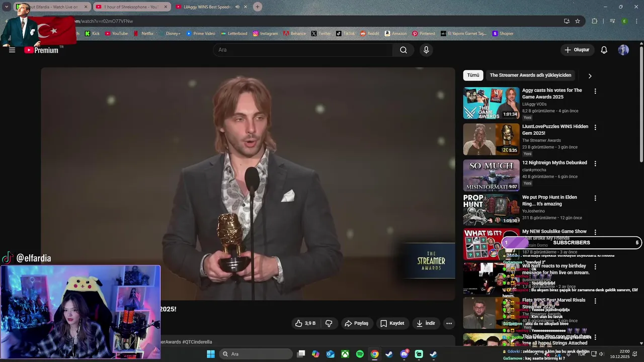Start voice search with the microphone
Screen dimensions: 644x362
(x=426, y=50)
